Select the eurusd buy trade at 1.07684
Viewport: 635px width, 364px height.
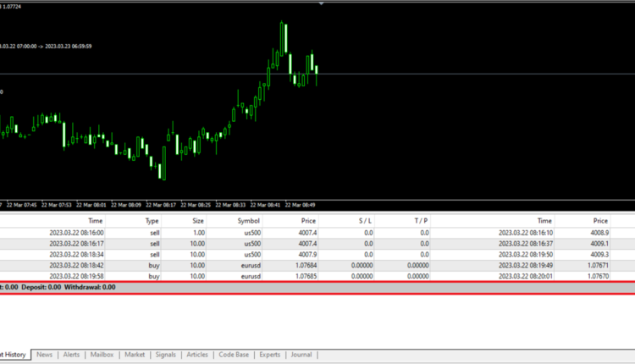pos(169,265)
